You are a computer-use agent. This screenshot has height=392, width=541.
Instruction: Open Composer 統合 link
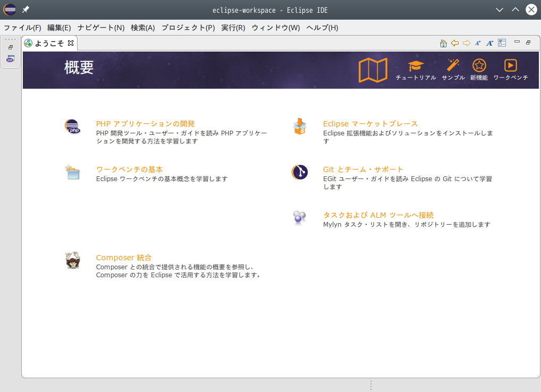click(123, 258)
